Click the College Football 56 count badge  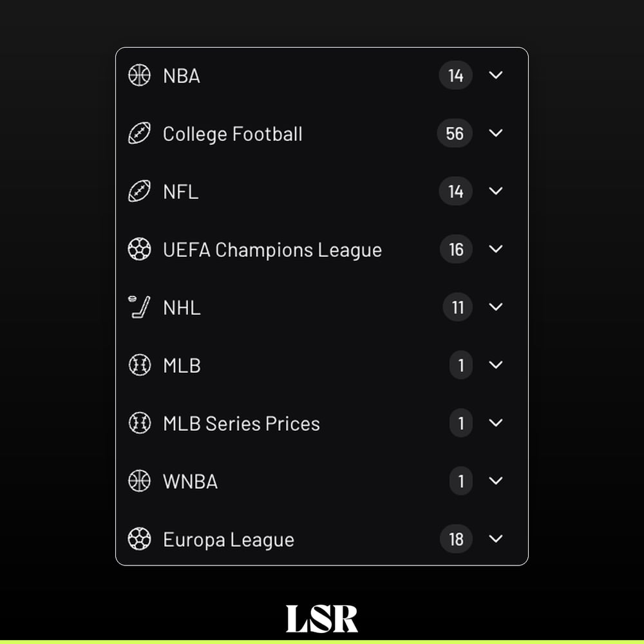point(455,133)
